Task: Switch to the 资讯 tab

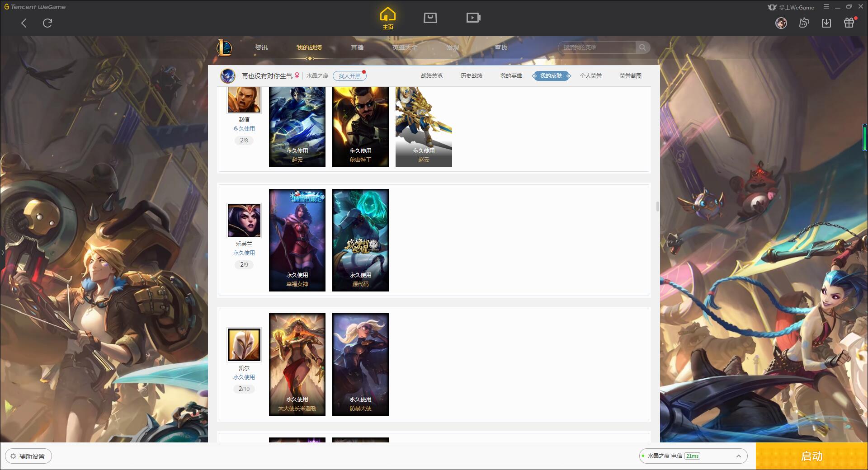Action: click(261, 47)
